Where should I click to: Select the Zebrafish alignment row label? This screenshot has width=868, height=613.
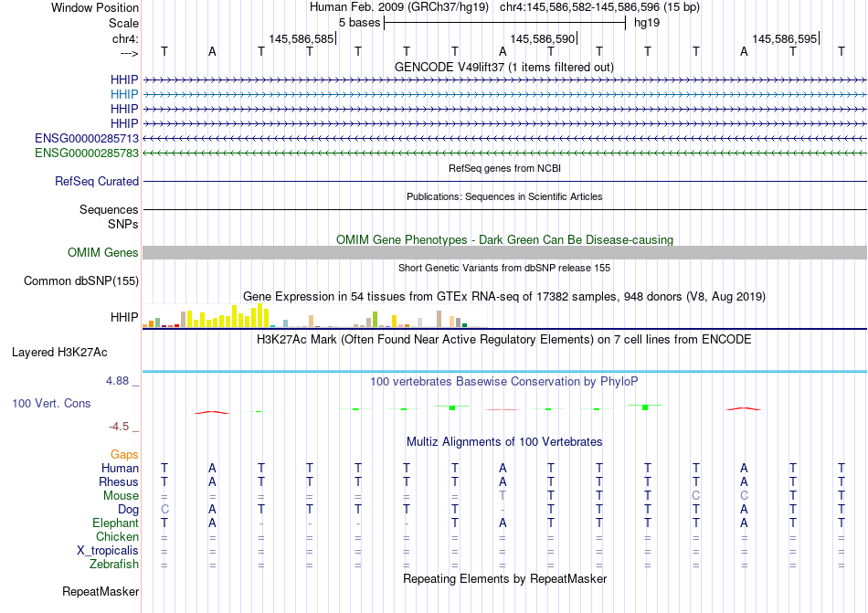(x=114, y=565)
